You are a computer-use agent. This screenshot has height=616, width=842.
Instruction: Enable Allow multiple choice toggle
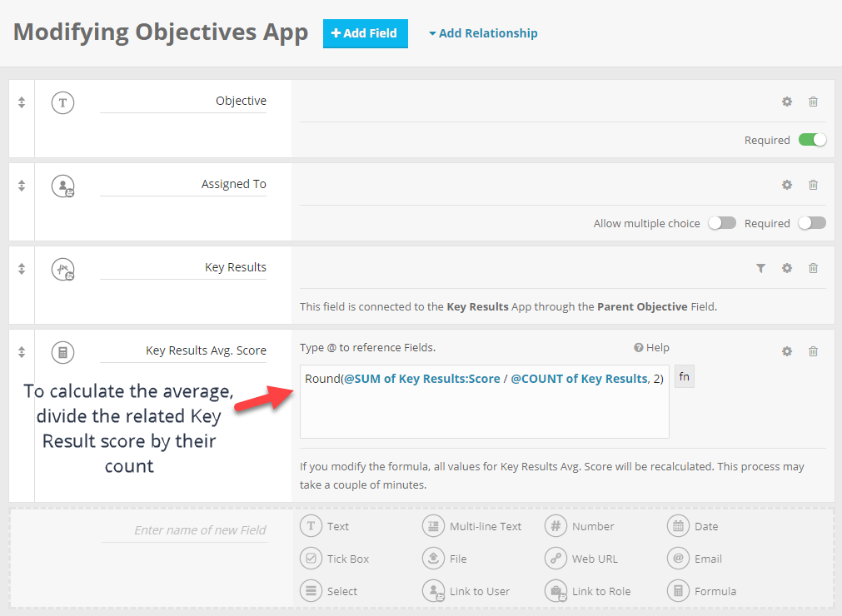pos(721,223)
